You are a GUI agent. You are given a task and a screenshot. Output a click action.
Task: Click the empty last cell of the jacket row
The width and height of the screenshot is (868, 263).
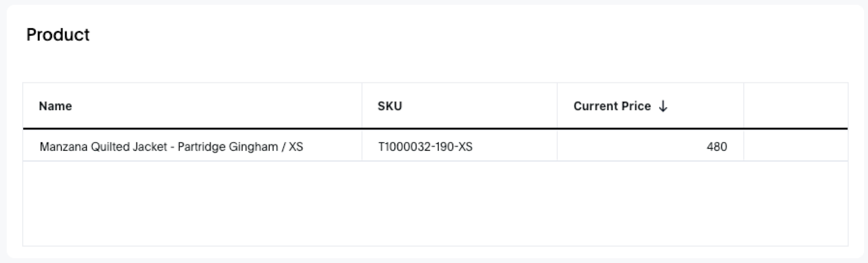click(x=795, y=146)
